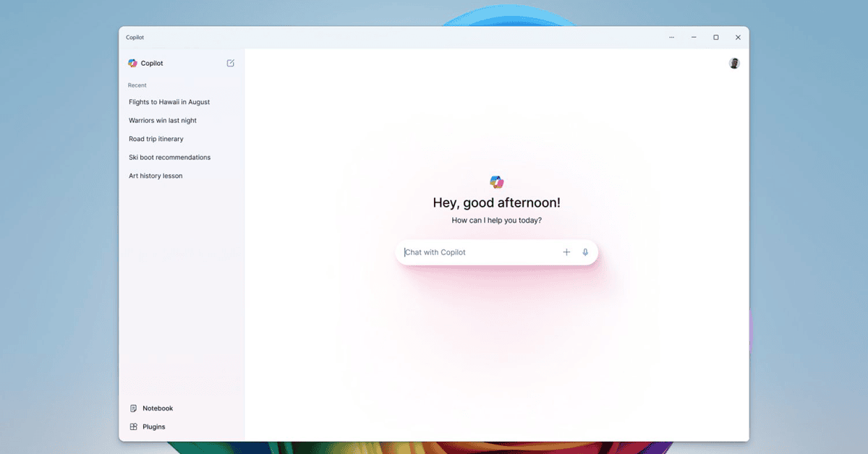Minimize the Copilot window

coord(694,38)
